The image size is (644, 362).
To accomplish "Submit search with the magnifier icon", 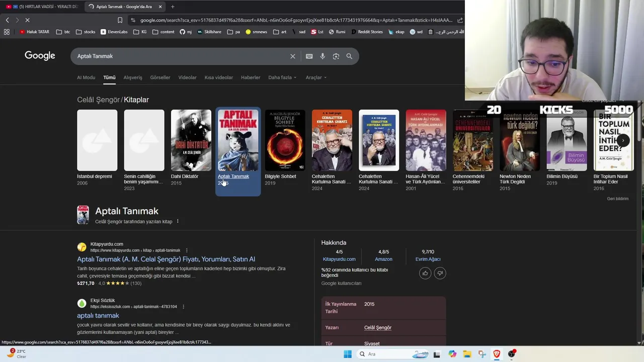I will 349,56.
